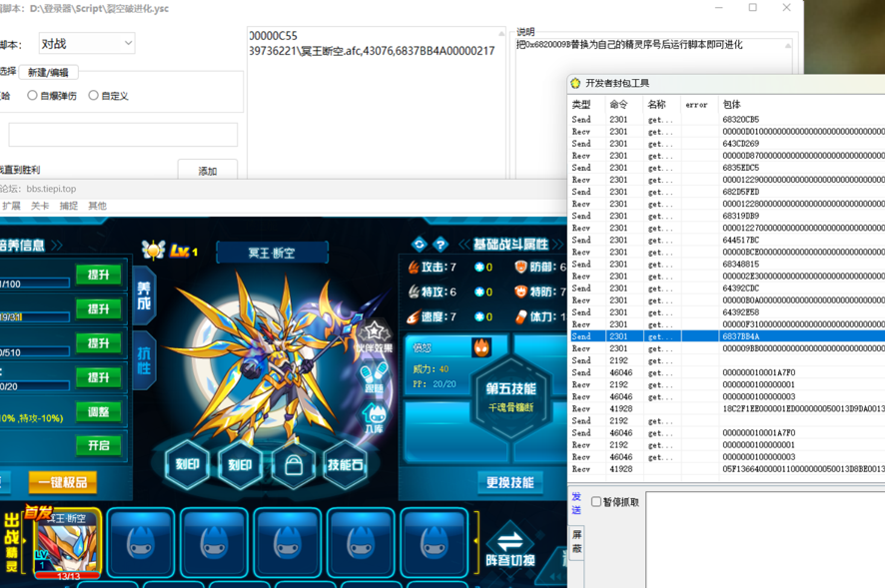This screenshot has width=885, height=588.
Task: Open the bbs.tiepi.top forum link
Action: [x=51, y=189]
